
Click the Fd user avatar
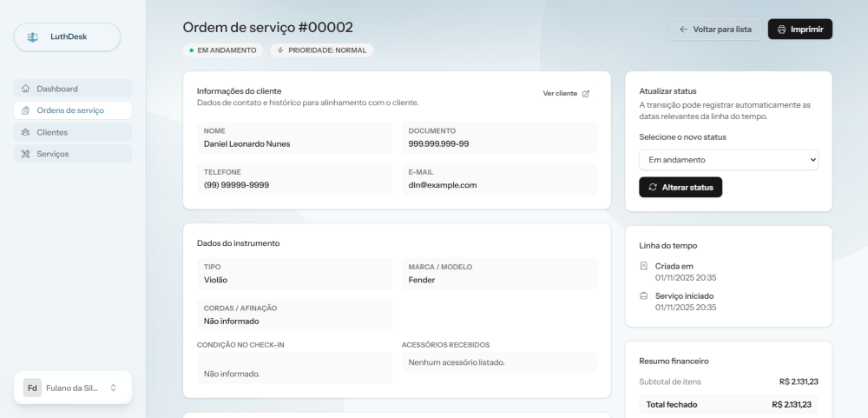tap(32, 388)
